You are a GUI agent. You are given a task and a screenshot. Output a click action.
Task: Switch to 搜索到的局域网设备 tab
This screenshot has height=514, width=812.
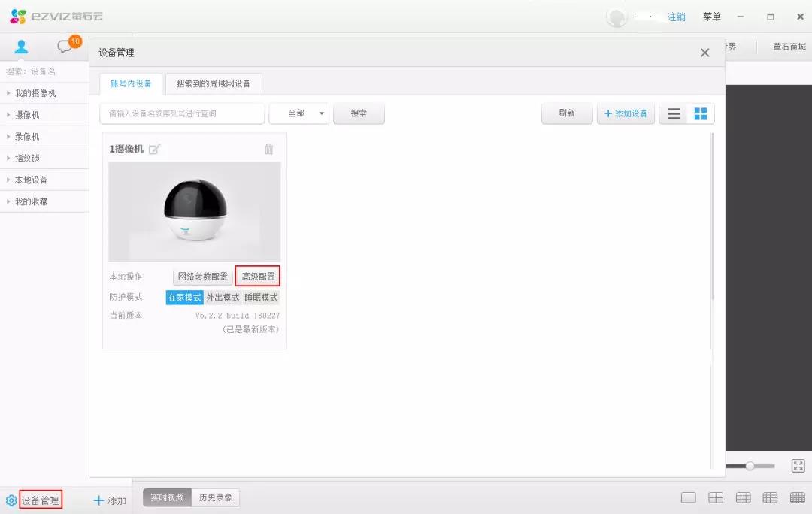(x=214, y=83)
